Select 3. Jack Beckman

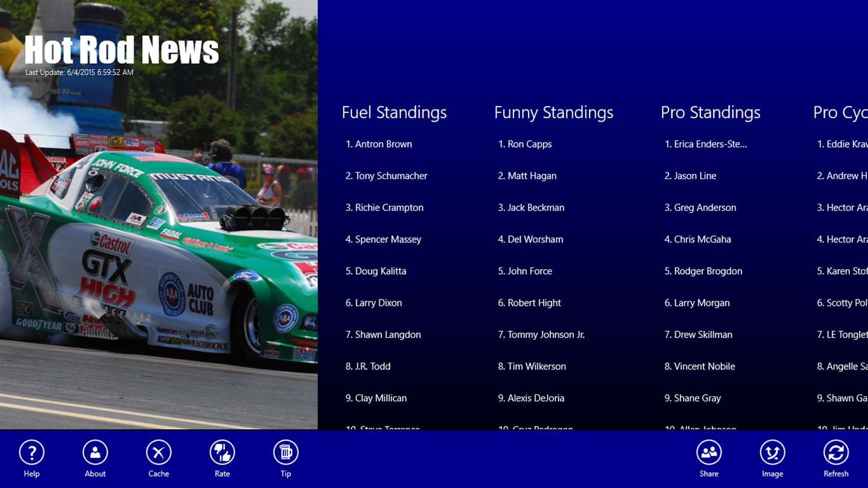[x=531, y=207]
